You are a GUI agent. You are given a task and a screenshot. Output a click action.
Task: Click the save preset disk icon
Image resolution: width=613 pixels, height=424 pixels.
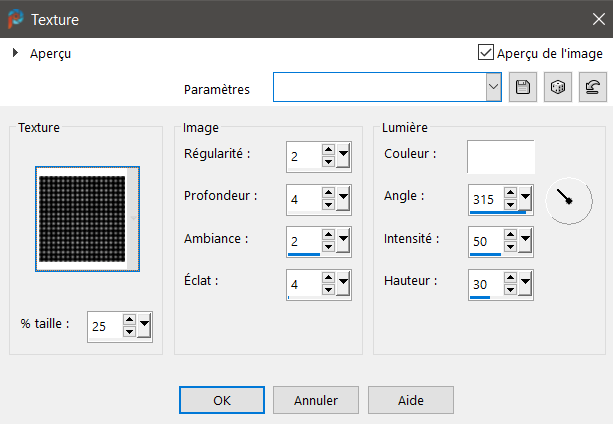[x=521, y=88]
